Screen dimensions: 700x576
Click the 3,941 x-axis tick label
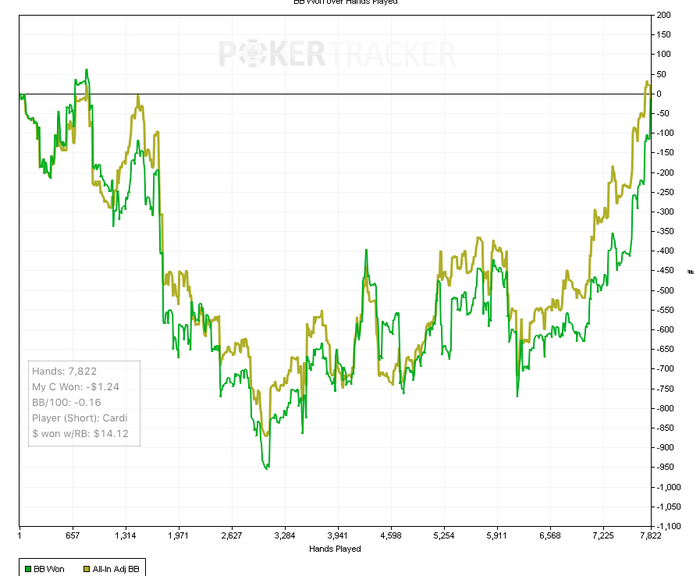pyautogui.click(x=338, y=535)
